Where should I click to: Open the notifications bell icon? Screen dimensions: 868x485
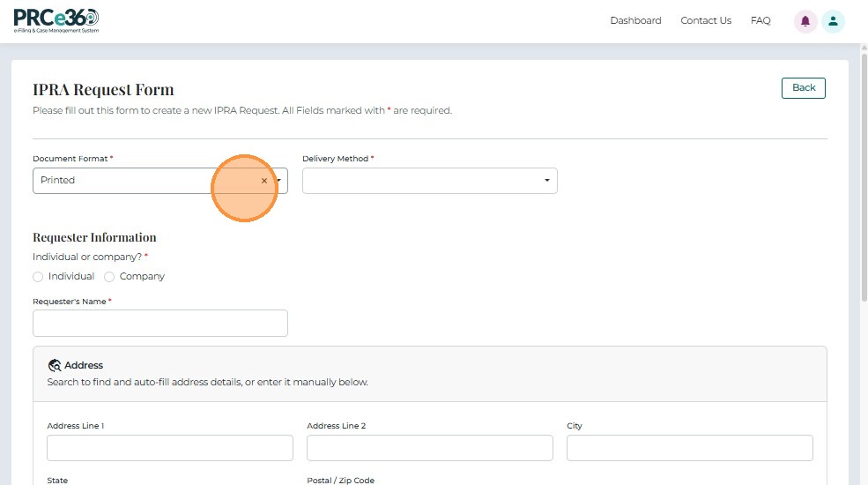point(805,21)
